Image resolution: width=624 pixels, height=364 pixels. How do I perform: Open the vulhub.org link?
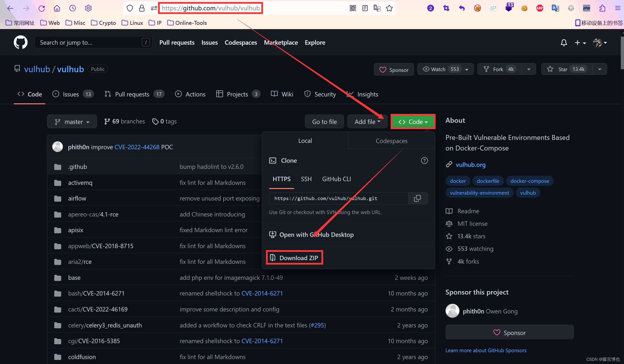[x=470, y=164]
